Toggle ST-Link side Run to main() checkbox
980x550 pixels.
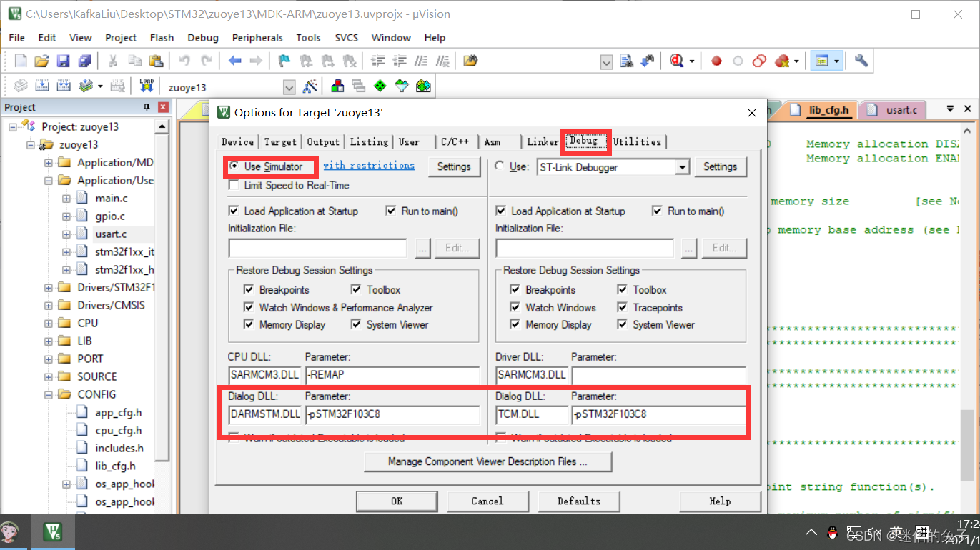[x=658, y=211]
